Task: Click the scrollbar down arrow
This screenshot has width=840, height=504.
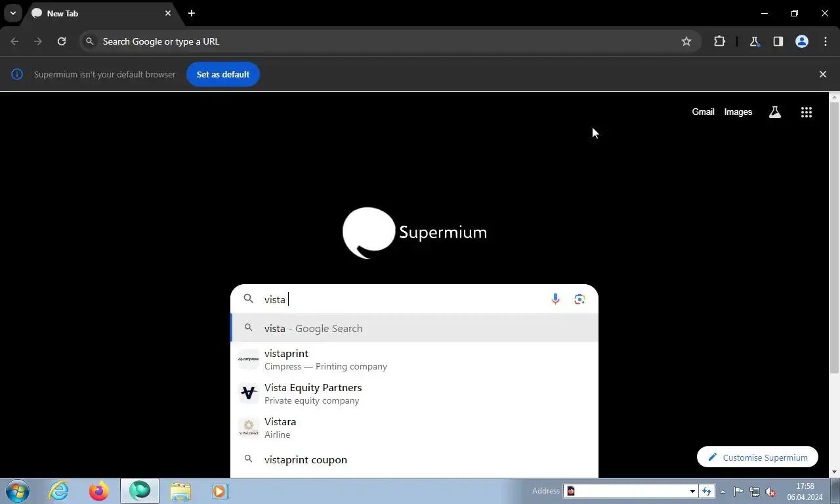Action: click(x=835, y=472)
